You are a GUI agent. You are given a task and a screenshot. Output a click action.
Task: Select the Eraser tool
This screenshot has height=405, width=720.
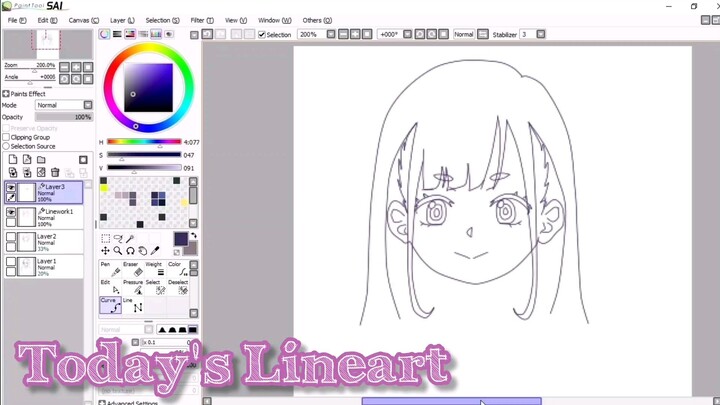pyautogui.click(x=133, y=270)
